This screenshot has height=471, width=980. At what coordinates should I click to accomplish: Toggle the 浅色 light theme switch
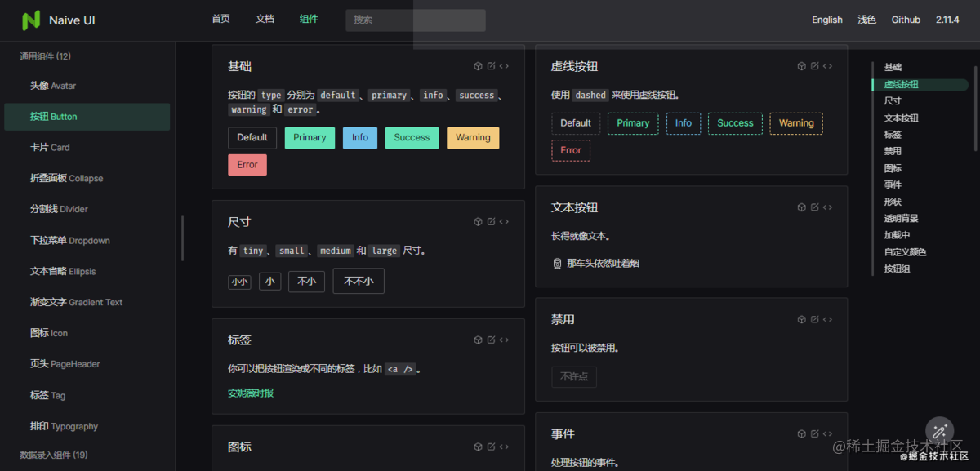click(x=866, y=19)
